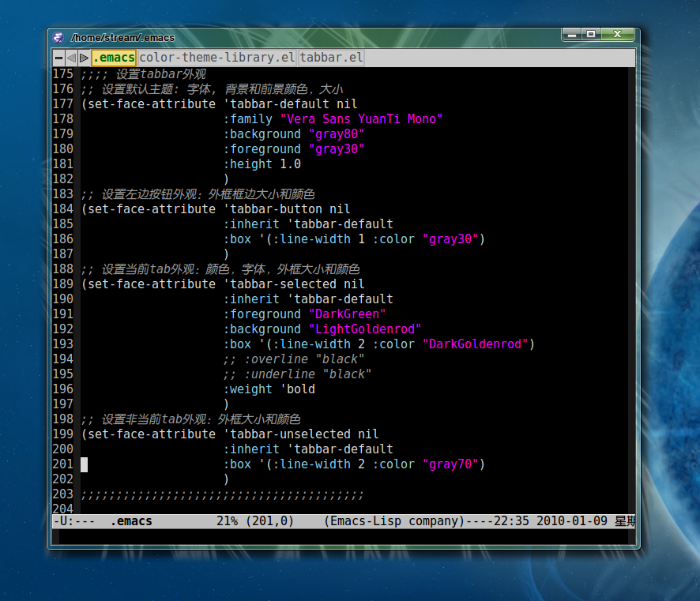Image resolution: width=700 pixels, height=601 pixels.
Task: Close the Emacs window
Action: point(617,34)
